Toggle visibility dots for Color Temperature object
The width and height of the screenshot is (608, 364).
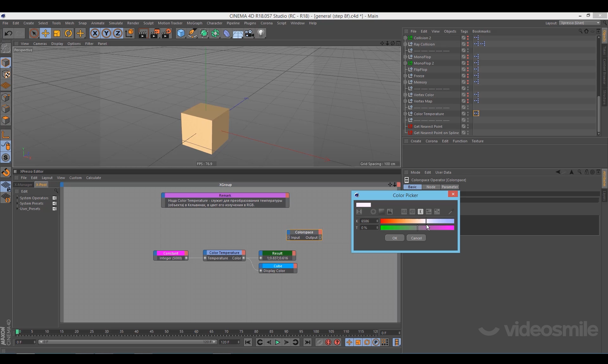pos(468,114)
